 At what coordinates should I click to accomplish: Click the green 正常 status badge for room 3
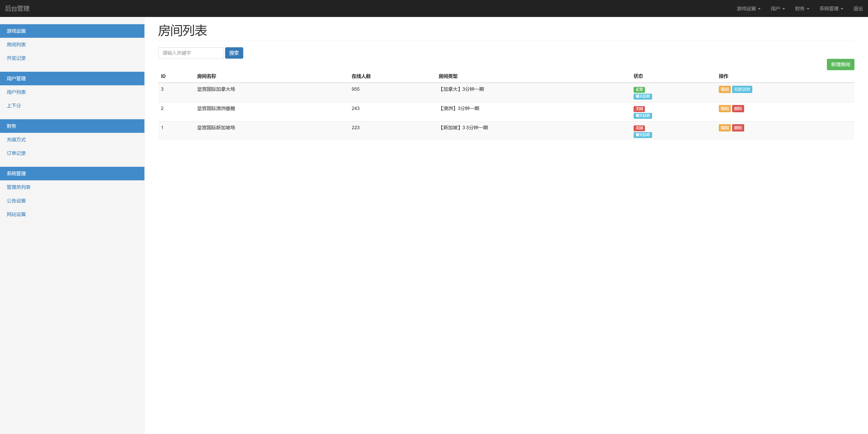(x=639, y=90)
